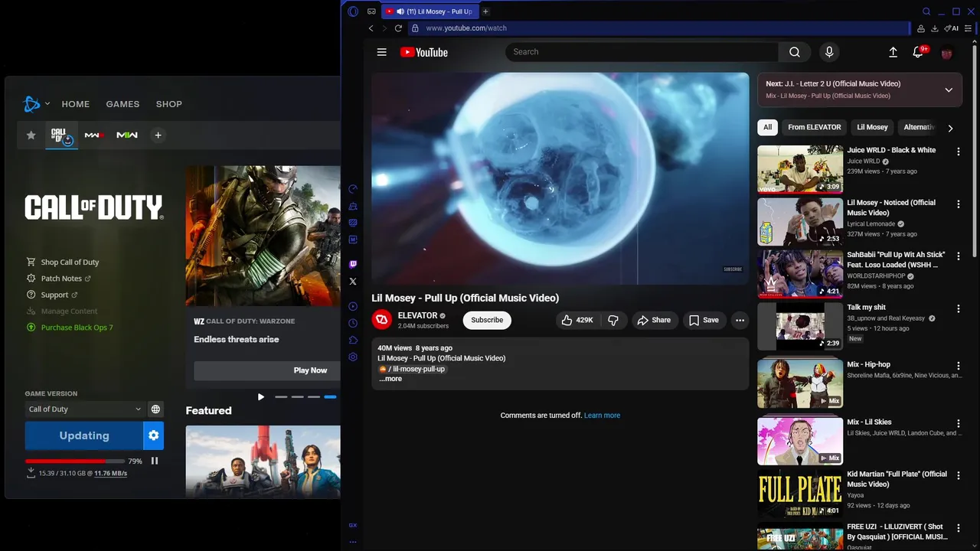This screenshot has width=980, height=551.
Task: Click YouTube page vertical scrollbar
Action: [x=975, y=153]
